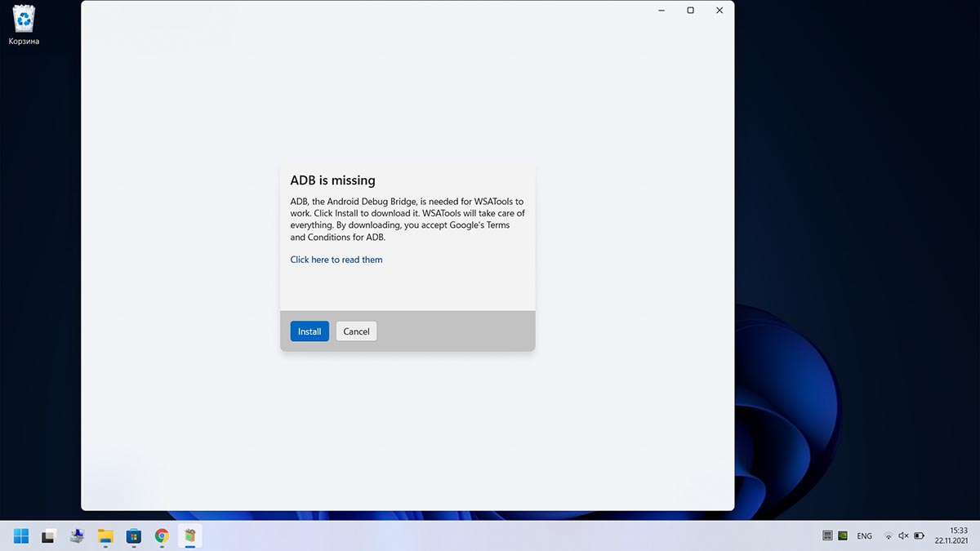Open the Wi-Fi network tray icon
Screen dimensions: 980x551
click(889, 536)
